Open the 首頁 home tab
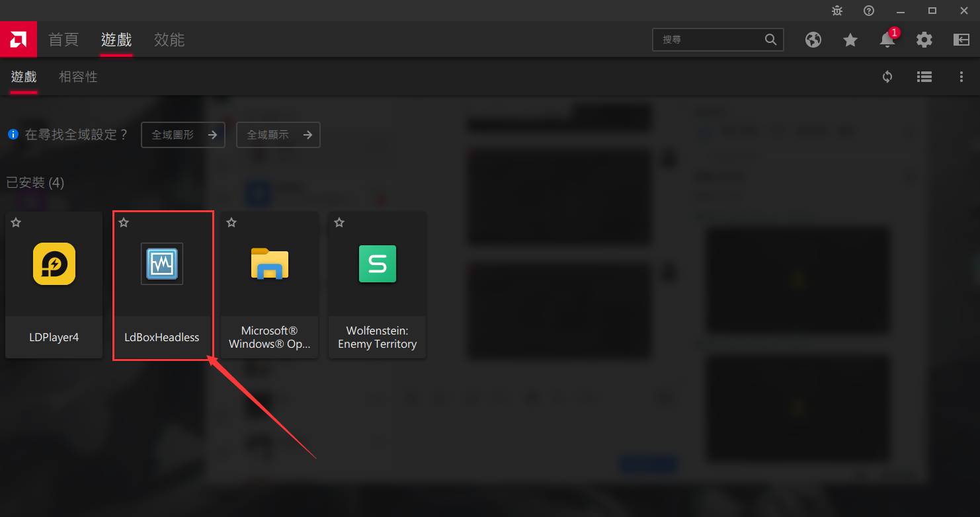This screenshot has width=980, height=517. click(63, 40)
